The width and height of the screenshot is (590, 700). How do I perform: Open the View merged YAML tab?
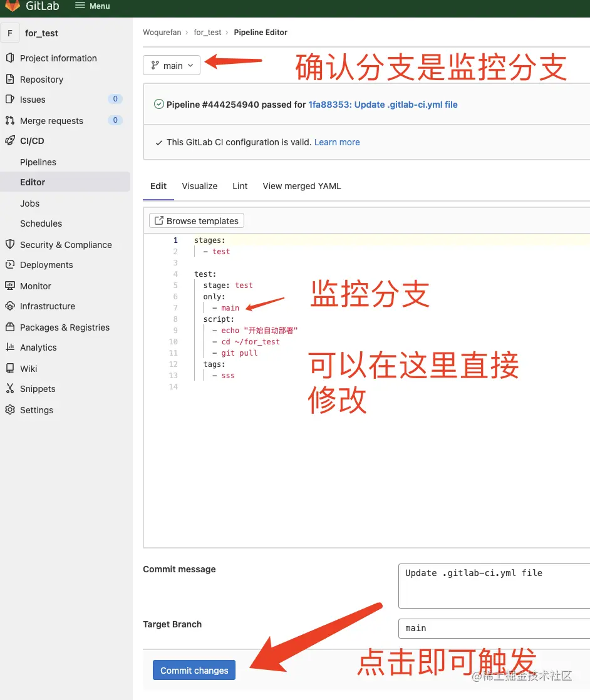[x=301, y=186]
